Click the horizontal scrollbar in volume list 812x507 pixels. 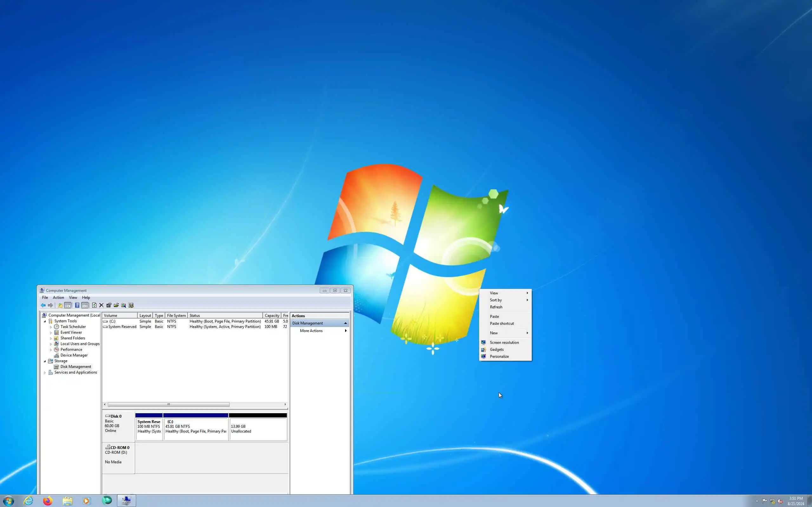(x=168, y=404)
